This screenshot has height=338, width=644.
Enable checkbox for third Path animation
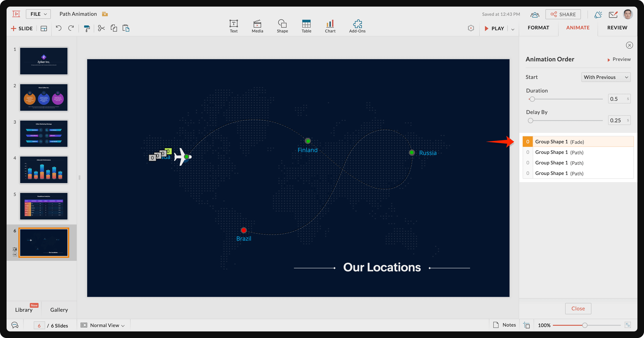[528, 173]
